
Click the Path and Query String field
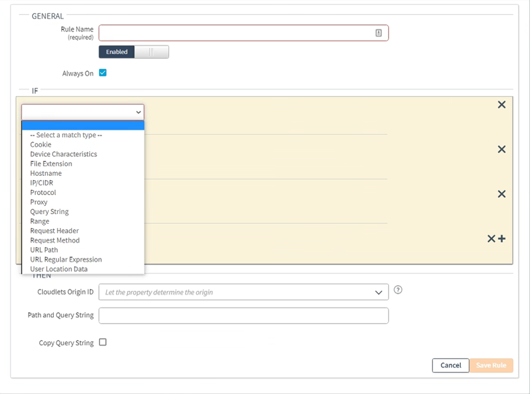pyautogui.click(x=243, y=316)
